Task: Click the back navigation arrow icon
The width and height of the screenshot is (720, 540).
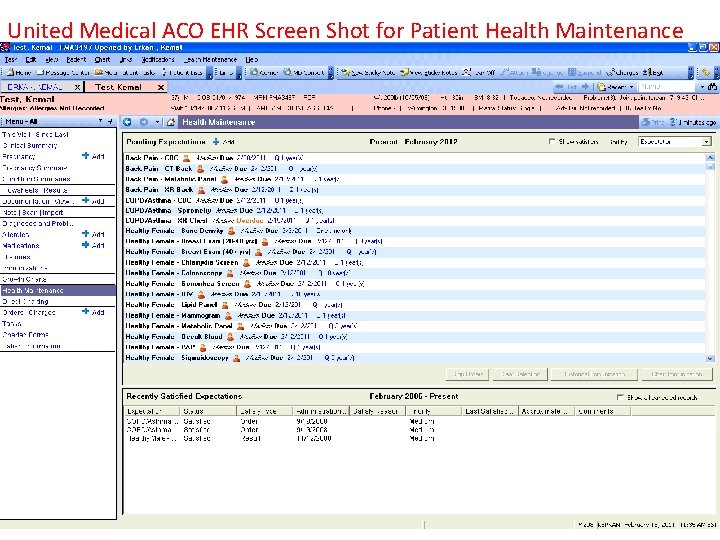Action: (129, 122)
